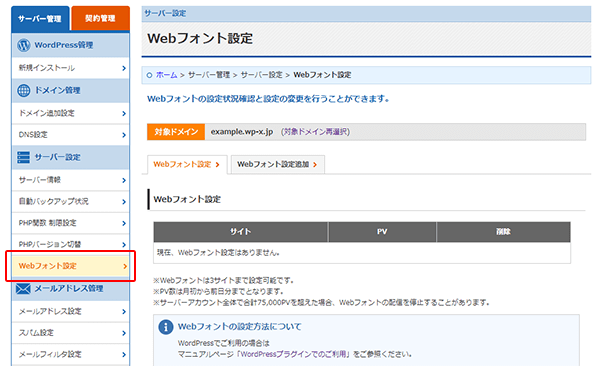The height and width of the screenshot is (366, 600).
Task: Click the note mentioning 75,000PV limit
Action: 321,303
